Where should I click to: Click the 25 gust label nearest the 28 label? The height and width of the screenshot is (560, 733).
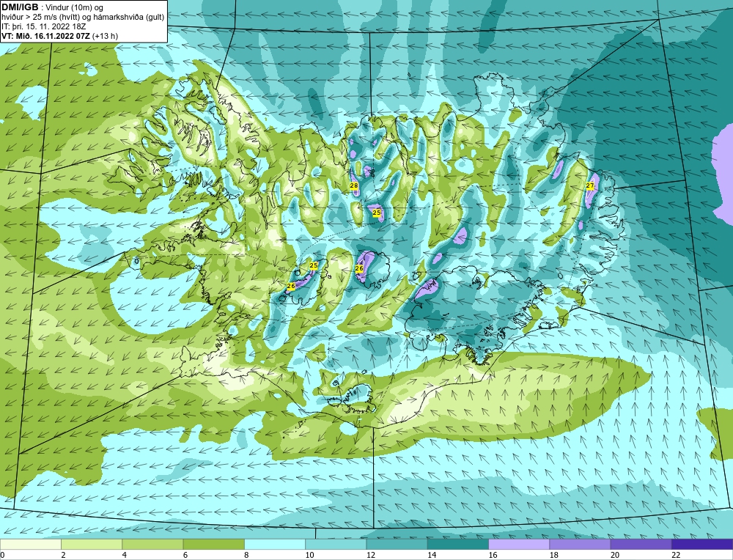pyautogui.click(x=376, y=213)
